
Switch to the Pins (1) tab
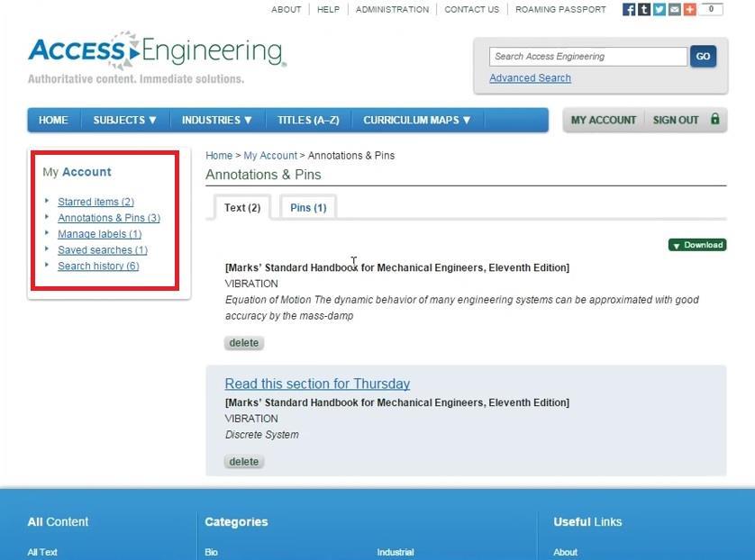pyautogui.click(x=308, y=208)
